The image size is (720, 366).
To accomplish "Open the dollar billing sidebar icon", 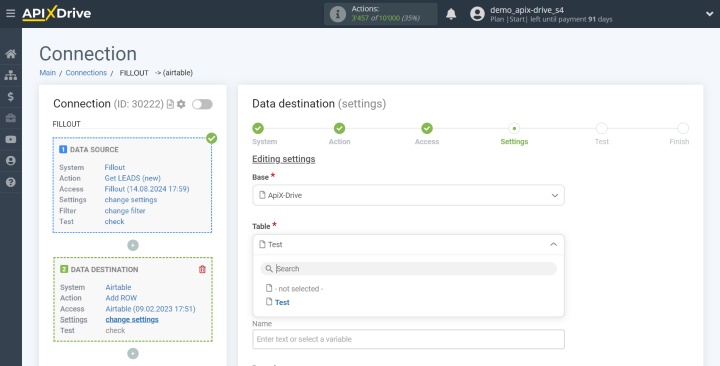I will 11,96.
